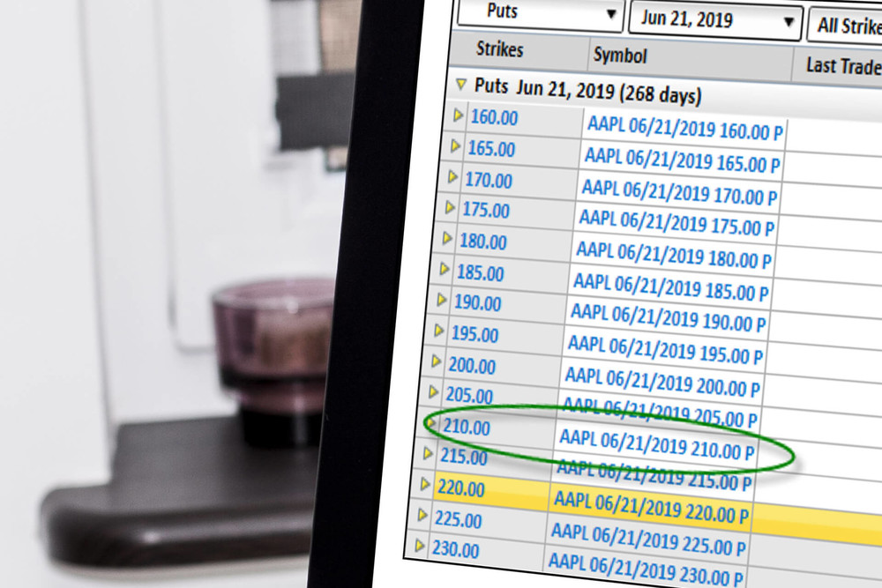The width and height of the screenshot is (882, 588).
Task: Select the 210.00 strike price
Action: (x=466, y=428)
